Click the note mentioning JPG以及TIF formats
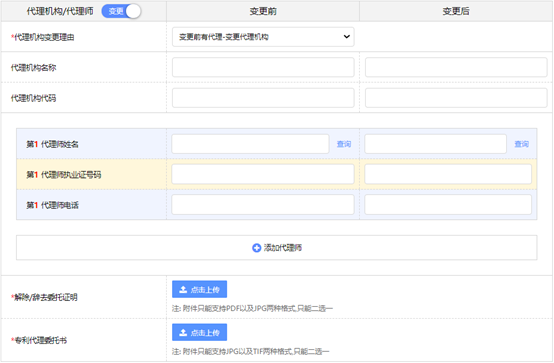The image size is (554, 363). point(251,351)
